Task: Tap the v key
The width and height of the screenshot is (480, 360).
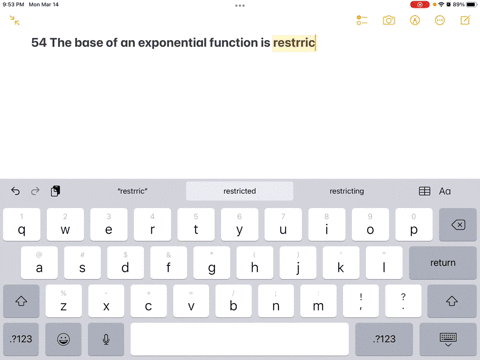Action: coord(191,301)
